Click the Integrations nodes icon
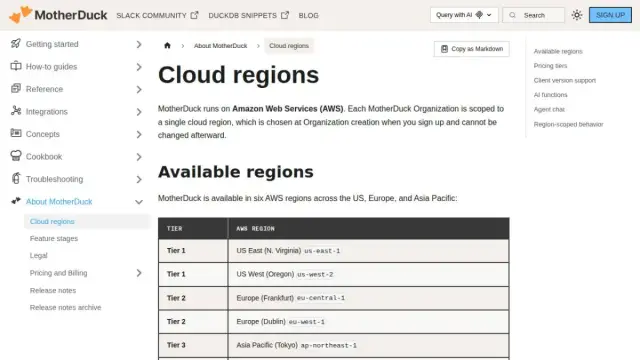 click(x=16, y=111)
